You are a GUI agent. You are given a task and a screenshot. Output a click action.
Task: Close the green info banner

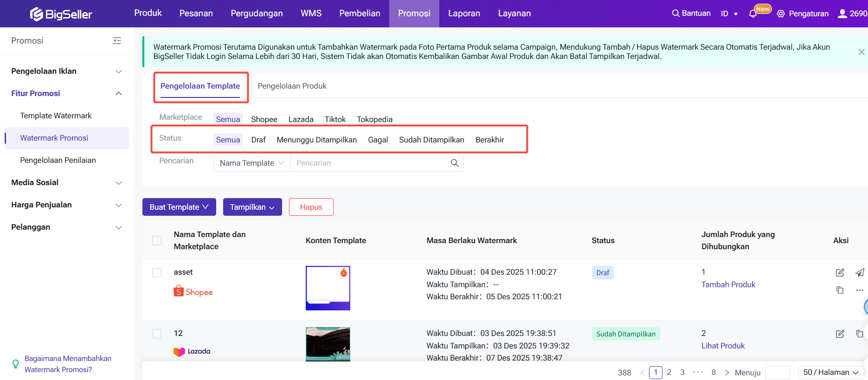click(861, 52)
